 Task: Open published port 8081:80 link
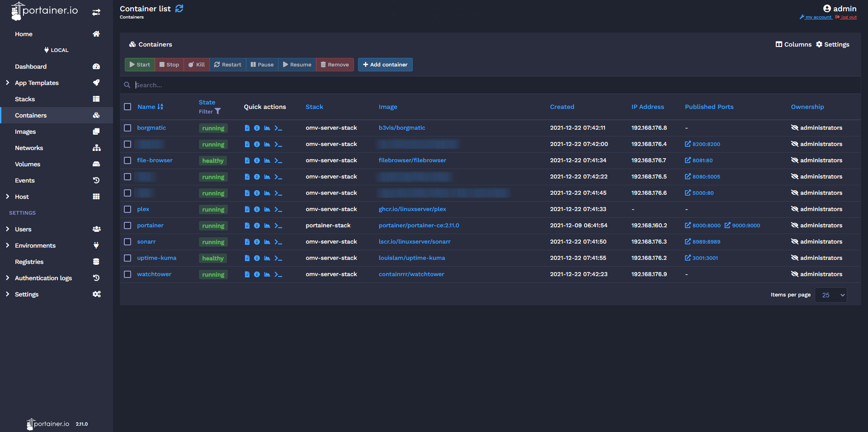[699, 160]
